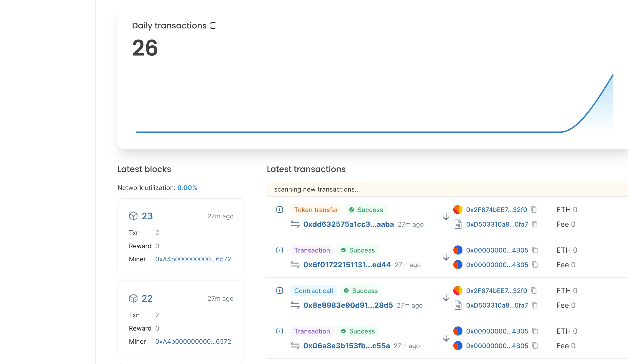Click sender identicon of transaction 0x6f01722151131...ed44
This screenshot has height=364, width=628.
(x=458, y=250)
